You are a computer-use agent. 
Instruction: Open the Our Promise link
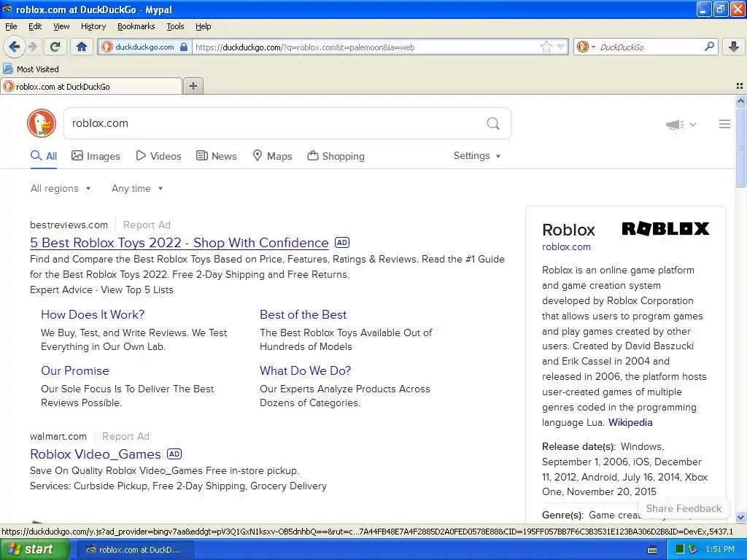click(x=75, y=371)
